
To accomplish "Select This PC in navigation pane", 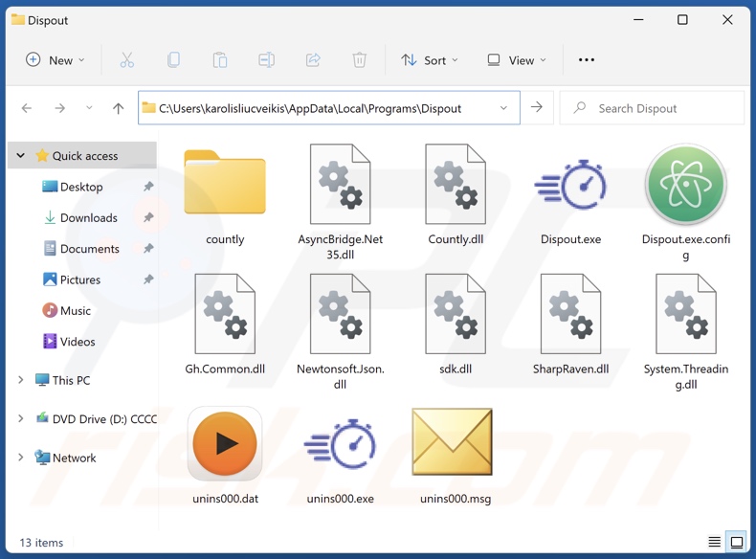I will tap(62, 380).
